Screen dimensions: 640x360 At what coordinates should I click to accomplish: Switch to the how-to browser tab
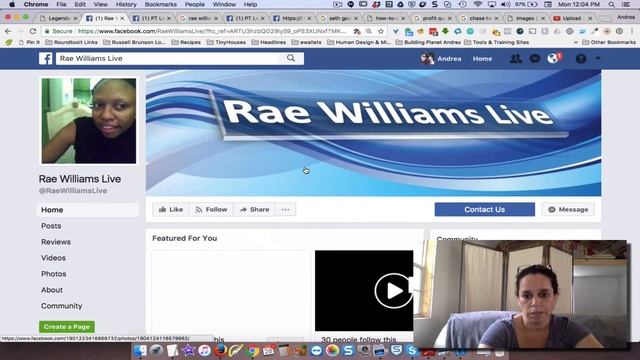point(386,18)
